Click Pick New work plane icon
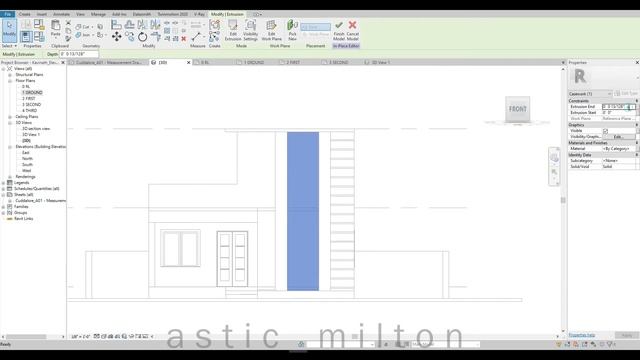 (x=292, y=30)
